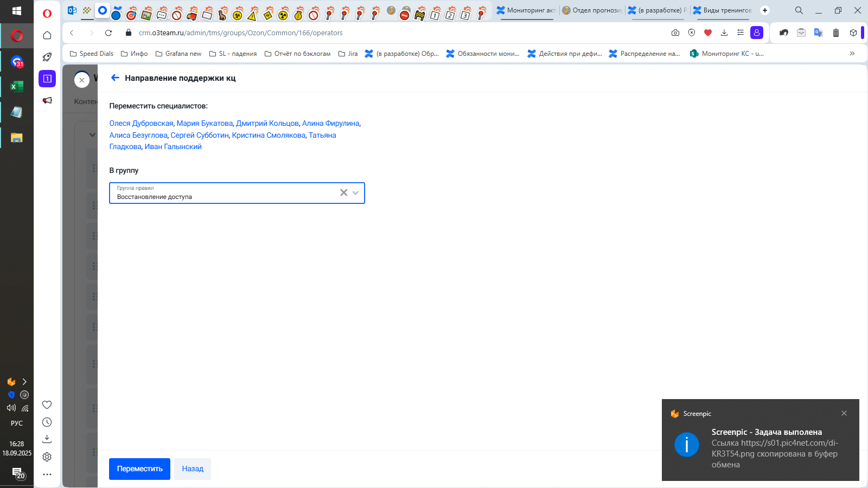868x488 pixels.
Task: Open the Windows Start menu
Action: (17, 11)
